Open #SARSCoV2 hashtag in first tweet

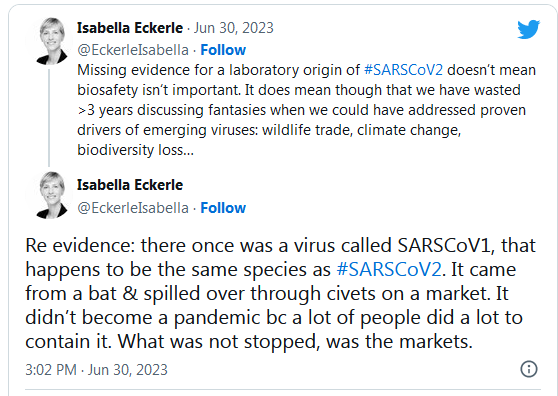click(x=403, y=70)
